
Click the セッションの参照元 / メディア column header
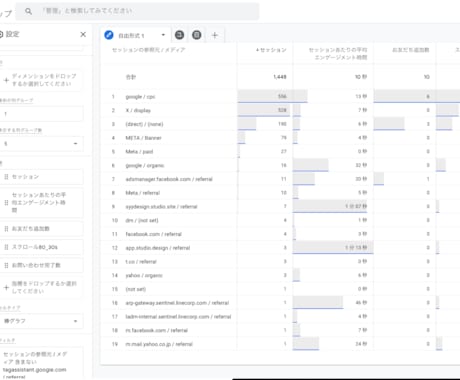148,50
